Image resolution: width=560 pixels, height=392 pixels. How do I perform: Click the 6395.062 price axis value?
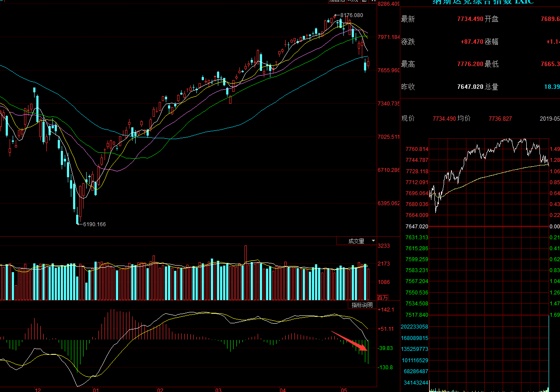[389, 203]
